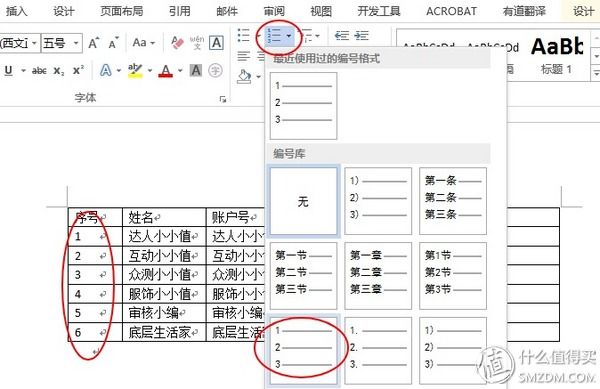Viewport: 600px width, 389px height.
Task: Choose 1 2 3 format in 编号库
Action: (303, 351)
